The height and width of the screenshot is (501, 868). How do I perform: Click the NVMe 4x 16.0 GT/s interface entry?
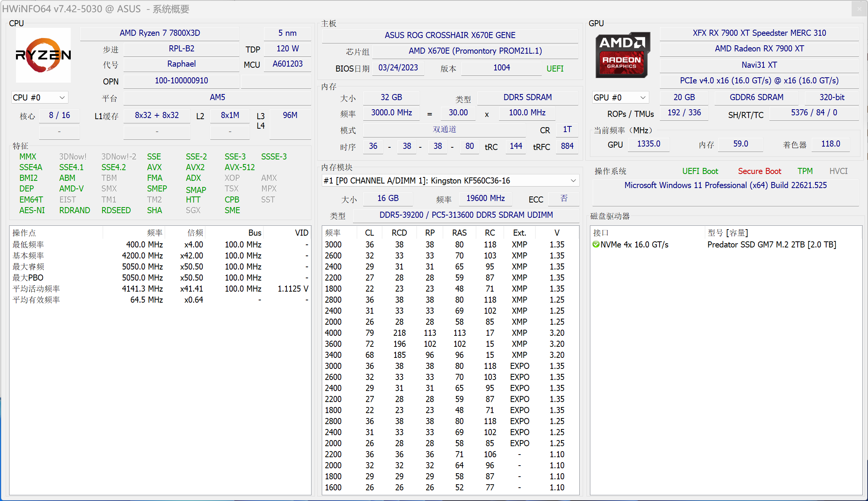tap(634, 245)
